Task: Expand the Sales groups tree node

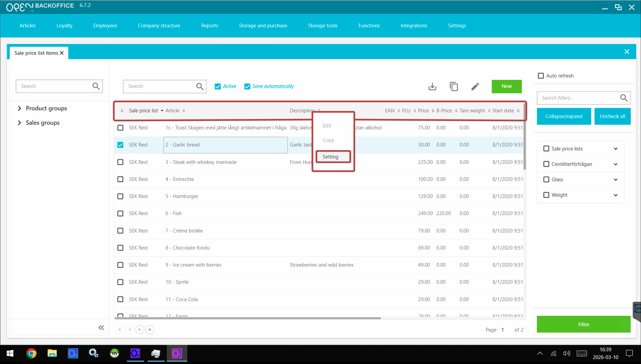Action: tap(20, 123)
